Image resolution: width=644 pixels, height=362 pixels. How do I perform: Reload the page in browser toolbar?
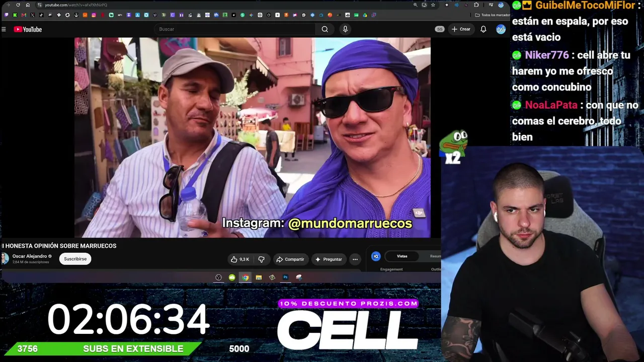point(18,5)
